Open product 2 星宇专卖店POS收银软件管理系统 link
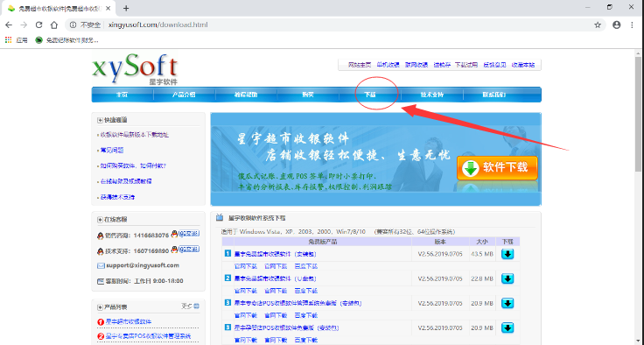The image size is (644, 345). click(x=148, y=336)
